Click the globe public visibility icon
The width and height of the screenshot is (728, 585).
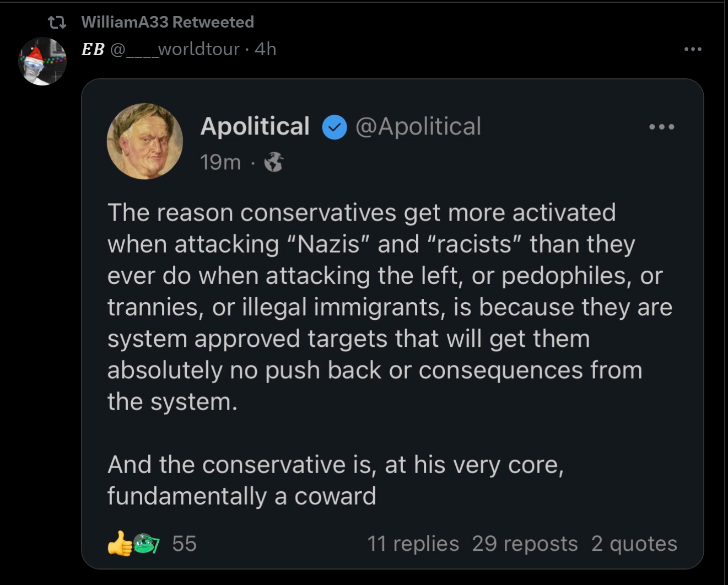(274, 163)
